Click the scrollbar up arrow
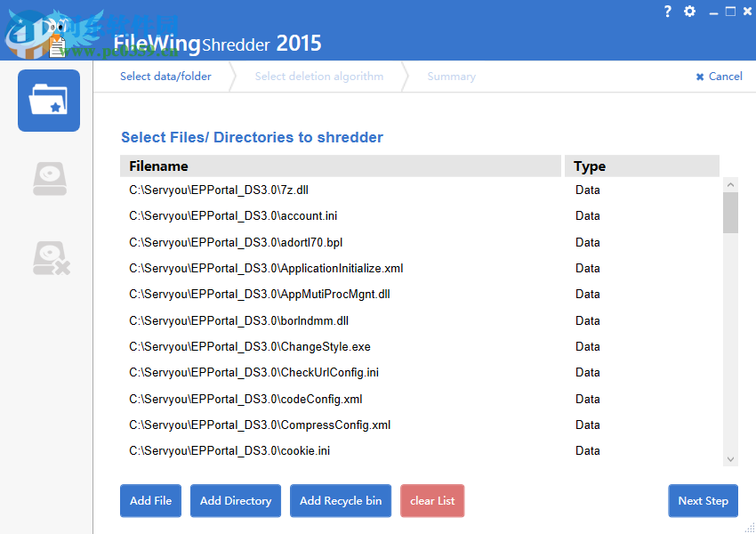The width and height of the screenshot is (756, 534). [731, 183]
